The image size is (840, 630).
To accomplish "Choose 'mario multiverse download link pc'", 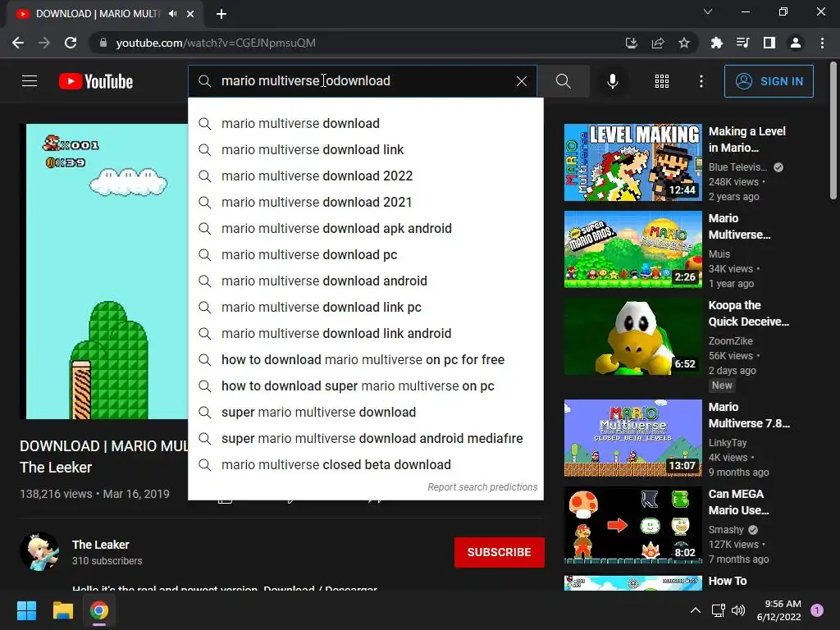I will pos(365,307).
